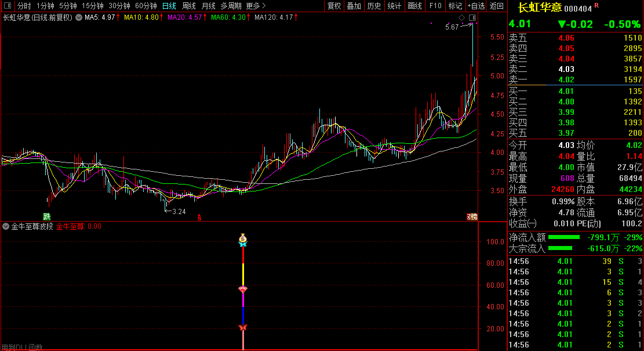Click the money bag icon on the indicator
Screen dimensions: 644x351
coord(243,238)
